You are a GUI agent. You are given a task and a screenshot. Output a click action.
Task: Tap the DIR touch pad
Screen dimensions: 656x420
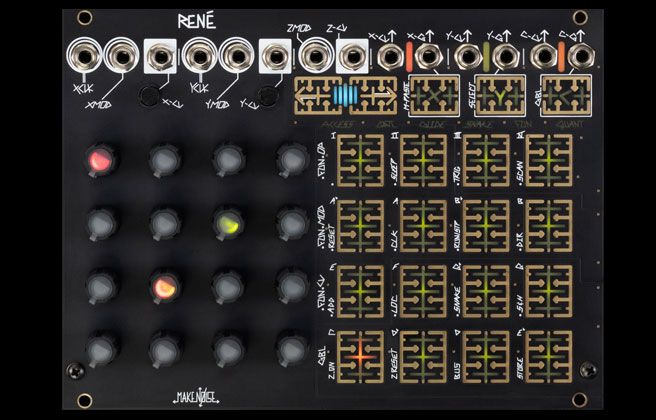click(x=549, y=226)
